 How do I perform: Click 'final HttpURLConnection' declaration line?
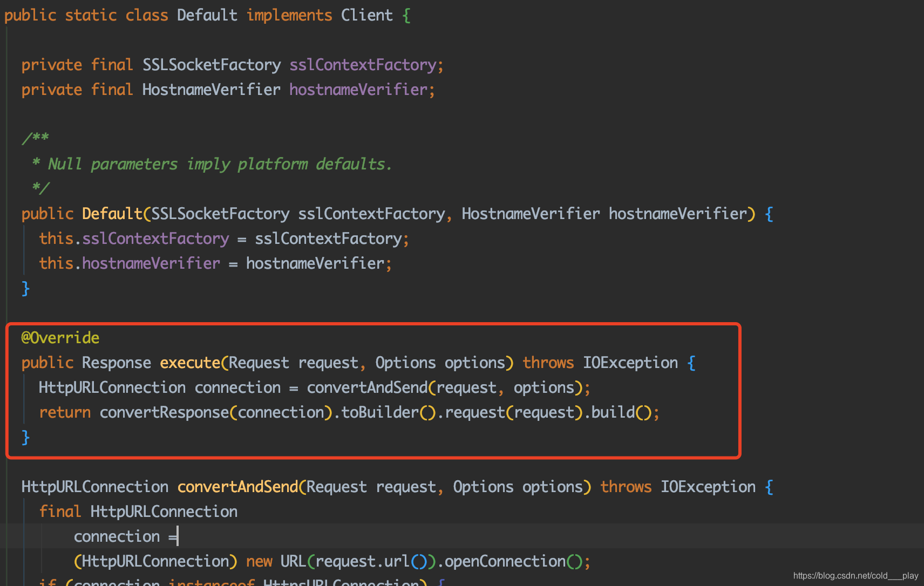(x=138, y=512)
